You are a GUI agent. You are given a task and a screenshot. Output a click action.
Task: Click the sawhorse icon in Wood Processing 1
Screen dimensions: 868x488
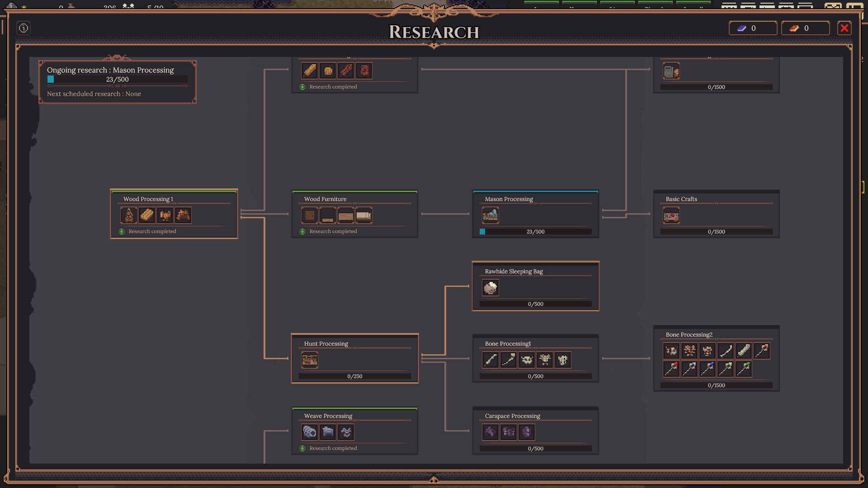point(183,215)
